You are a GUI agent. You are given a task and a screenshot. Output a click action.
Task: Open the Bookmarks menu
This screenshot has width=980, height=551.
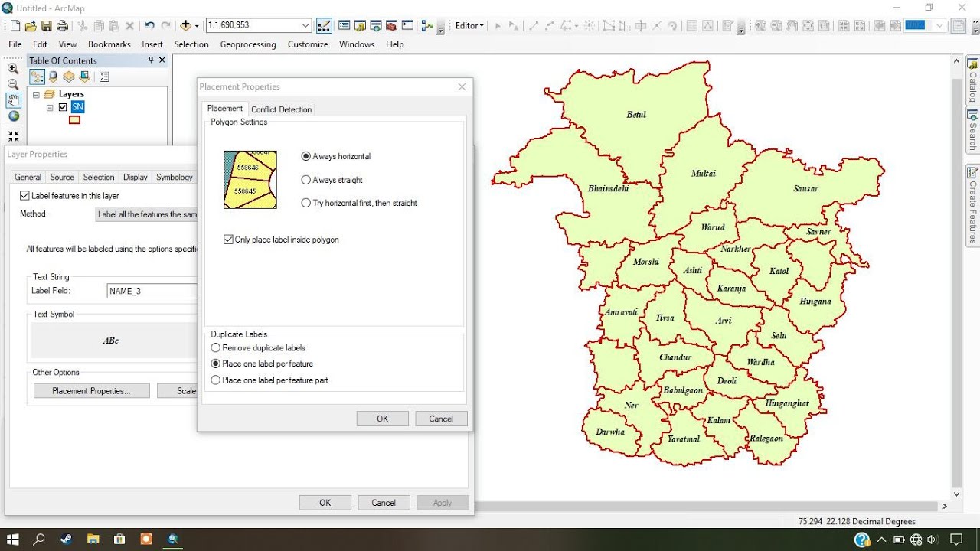109,44
